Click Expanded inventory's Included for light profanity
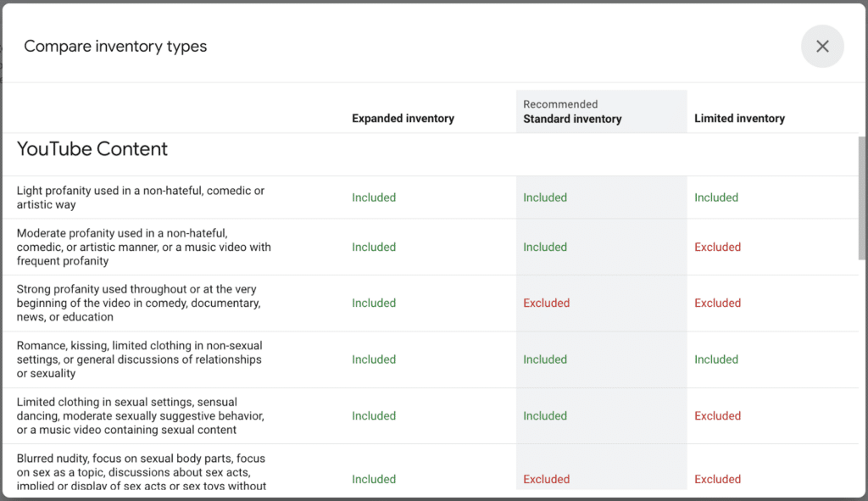The image size is (868, 501). tap(374, 198)
